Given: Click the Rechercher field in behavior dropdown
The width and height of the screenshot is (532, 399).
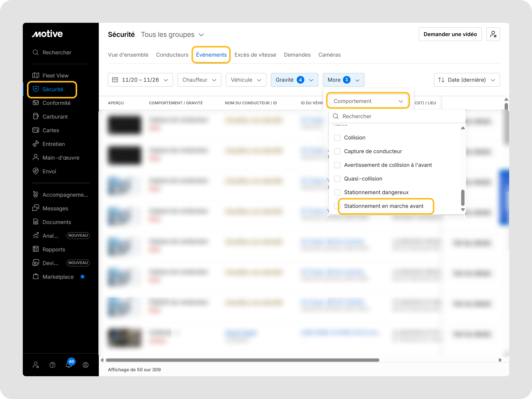Looking at the screenshot, I should [x=397, y=116].
